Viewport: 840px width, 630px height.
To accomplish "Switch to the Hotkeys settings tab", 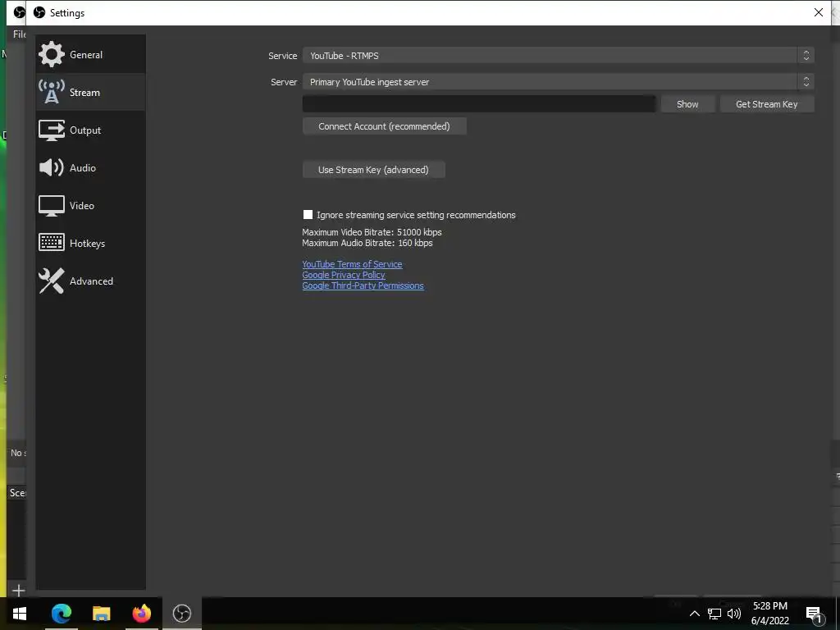I will pos(90,243).
